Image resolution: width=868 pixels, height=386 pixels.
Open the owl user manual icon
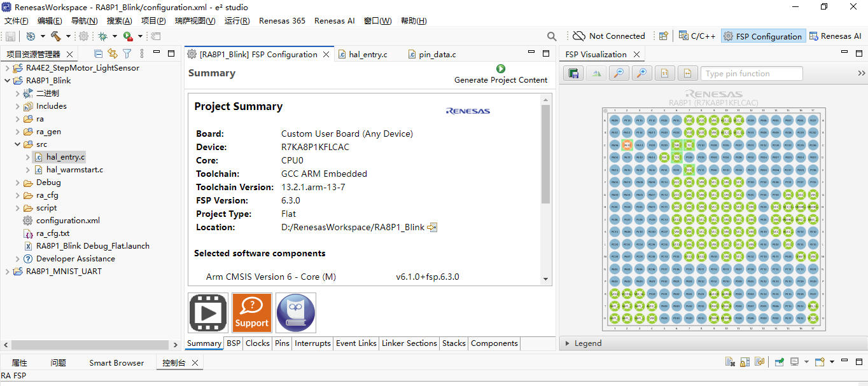coord(295,313)
